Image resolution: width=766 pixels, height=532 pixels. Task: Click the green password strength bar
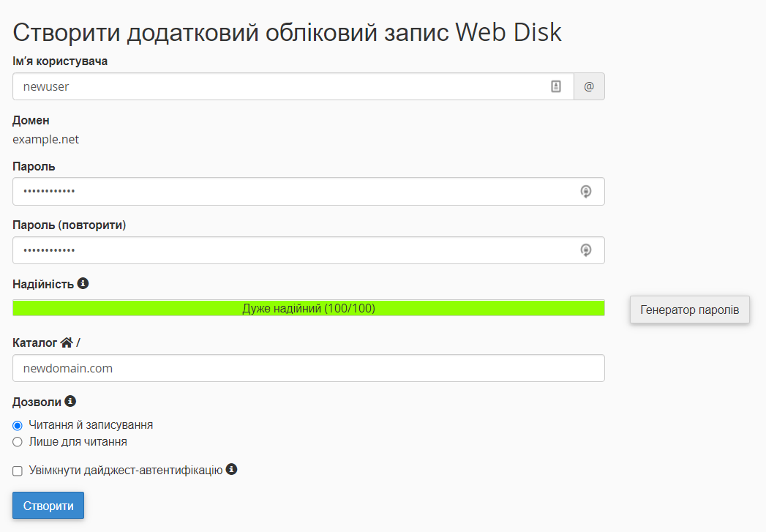coord(308,308)
